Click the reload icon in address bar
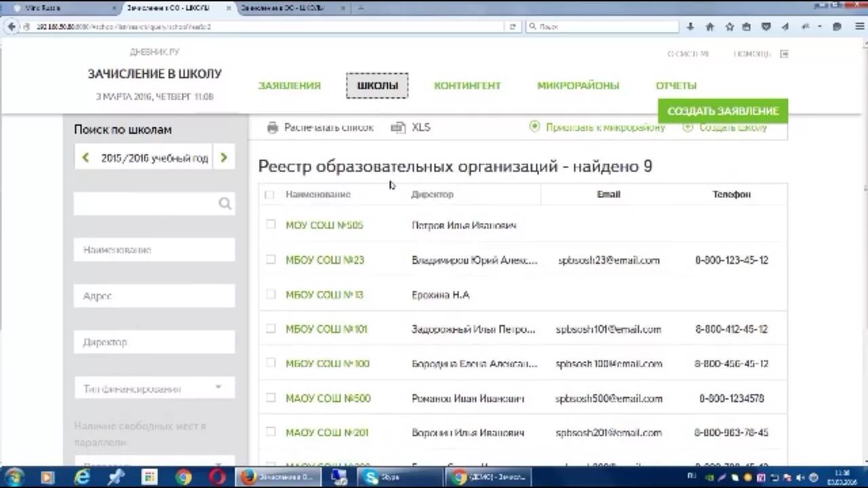The width and height of the screenshot is (868, 488). (x=513, y=26)
